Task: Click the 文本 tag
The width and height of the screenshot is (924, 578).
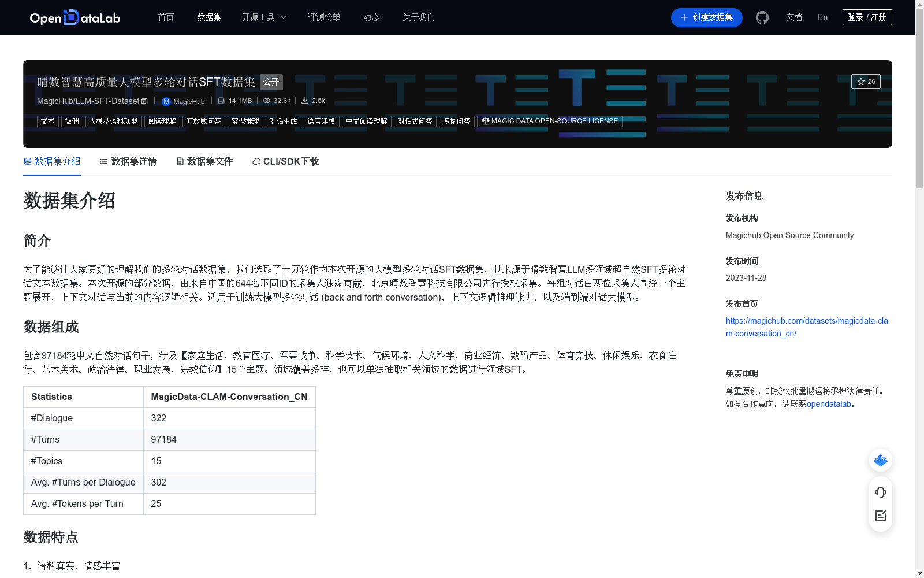Action: (x=48, y=121)
